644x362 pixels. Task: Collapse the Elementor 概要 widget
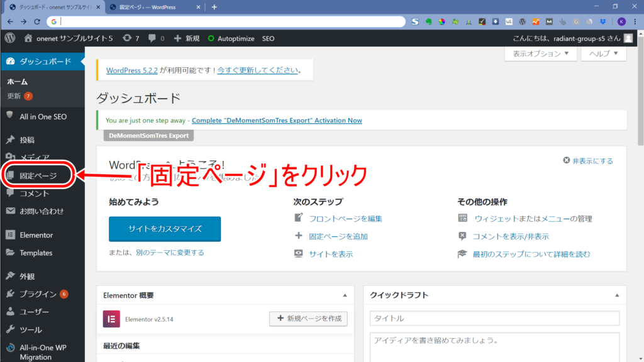344,295
